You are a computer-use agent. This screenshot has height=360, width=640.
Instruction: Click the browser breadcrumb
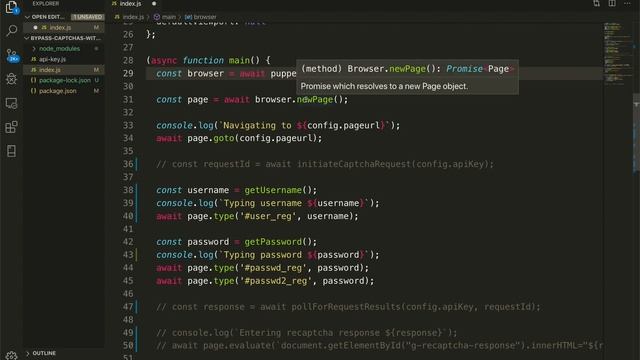[x=205, y=17]
